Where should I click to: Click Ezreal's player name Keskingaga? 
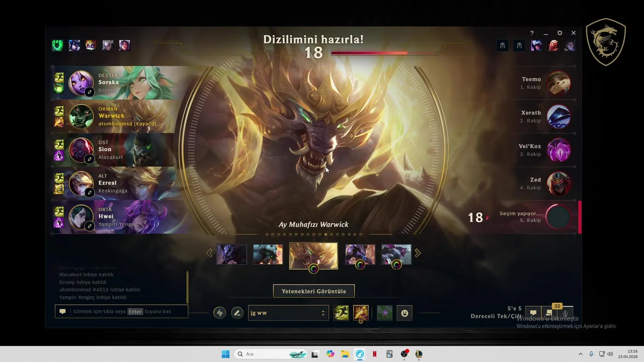coord(113,191)
